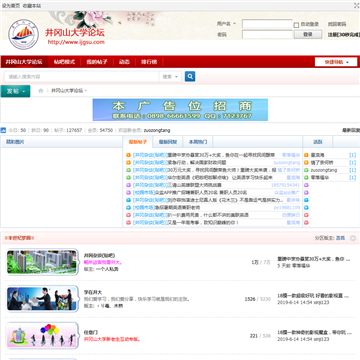Click the username input field
Screen dimensions: 360x360
pyautogui.click(x=267, y=24)
